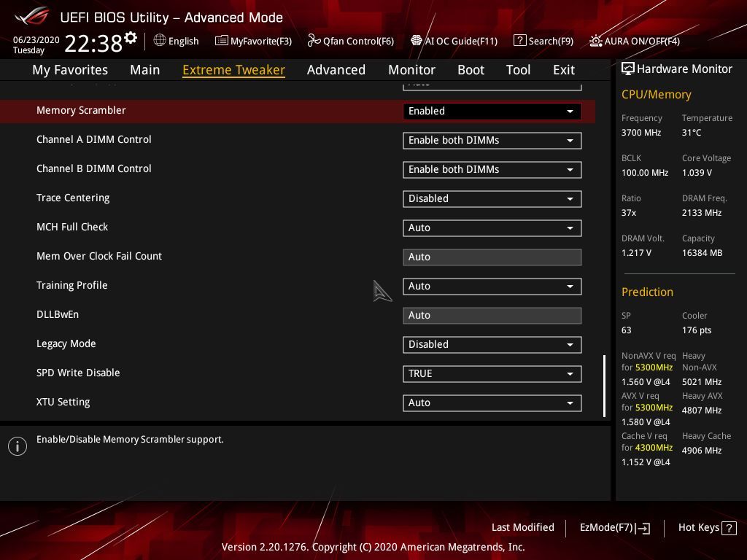Click the Mem Over Clock Fail Count field
The image size is (747, 560).
pyautogui.click(x=492, y=257)
